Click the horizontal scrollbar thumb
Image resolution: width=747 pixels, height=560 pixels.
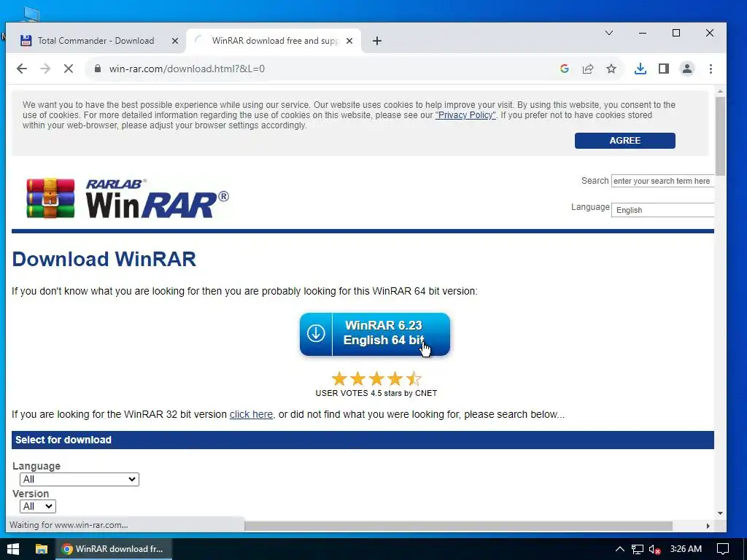point(458,526)
